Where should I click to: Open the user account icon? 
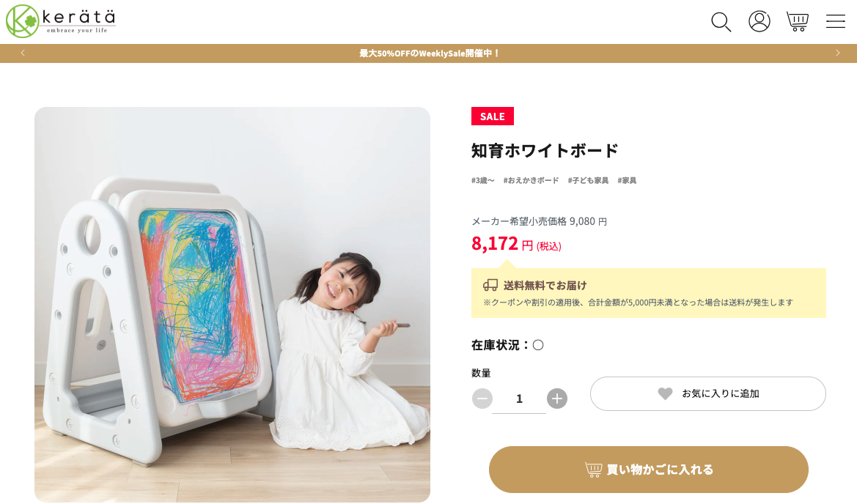click(759, 21)
